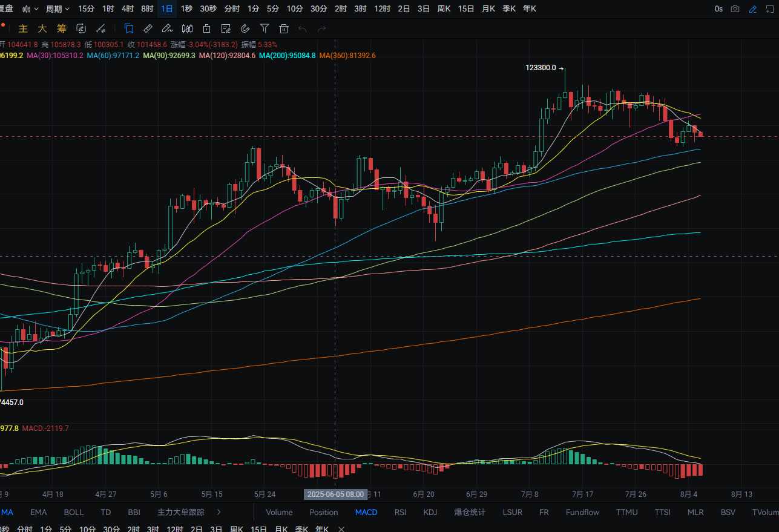779x532 pixels.
Task: Click the blue bookmark flag icon
Action: coord(128,28)
